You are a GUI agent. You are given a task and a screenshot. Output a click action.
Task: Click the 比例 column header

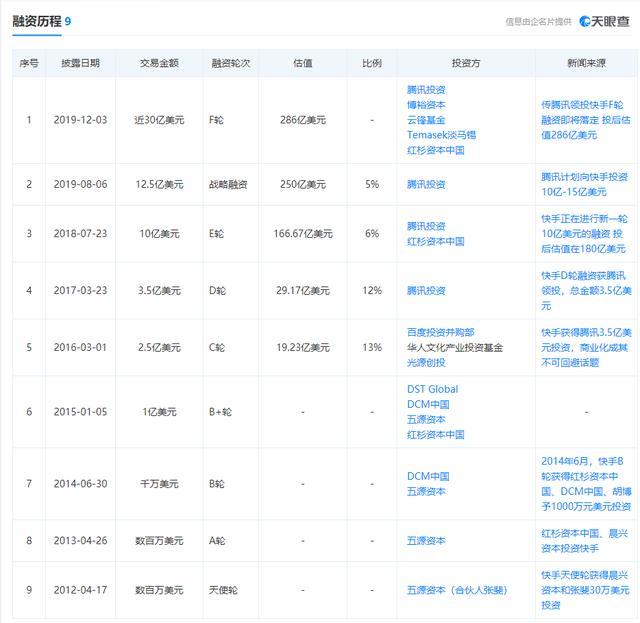tap(372, 63)
